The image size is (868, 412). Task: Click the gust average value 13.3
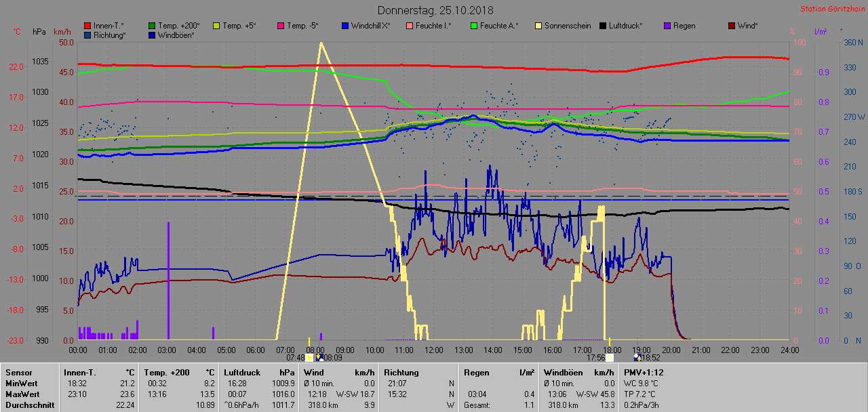click(606, 405)
